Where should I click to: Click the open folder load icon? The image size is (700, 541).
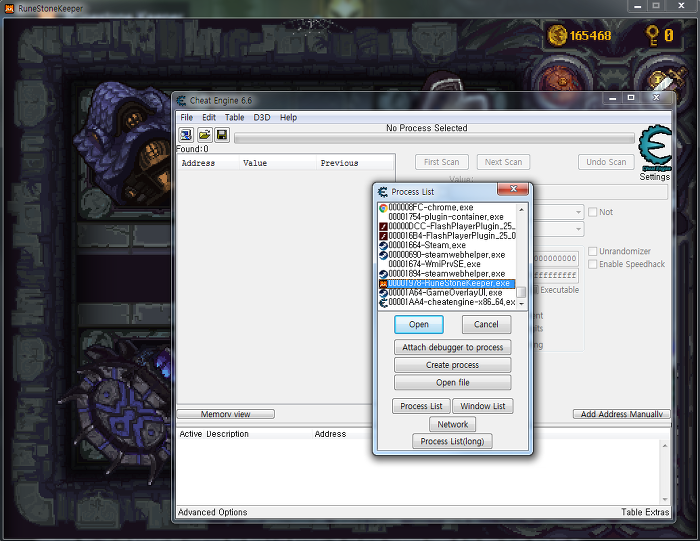point(204,135)
